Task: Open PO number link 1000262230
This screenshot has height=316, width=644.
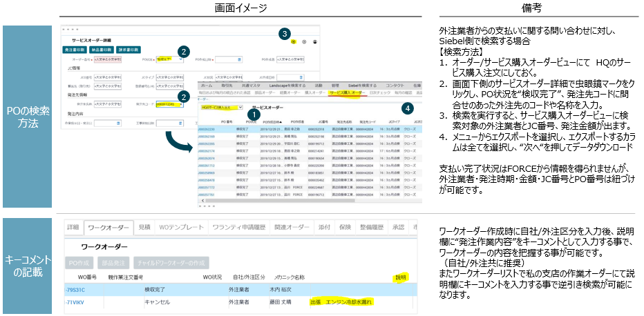Action: pos(207,129)
